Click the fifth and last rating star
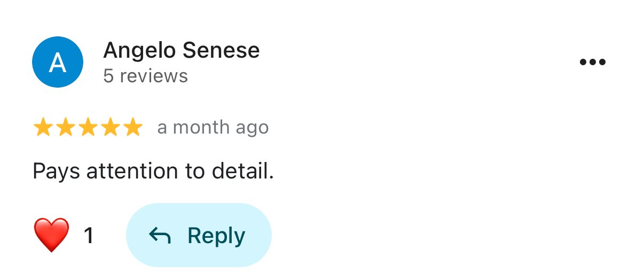 pos(132,128)
